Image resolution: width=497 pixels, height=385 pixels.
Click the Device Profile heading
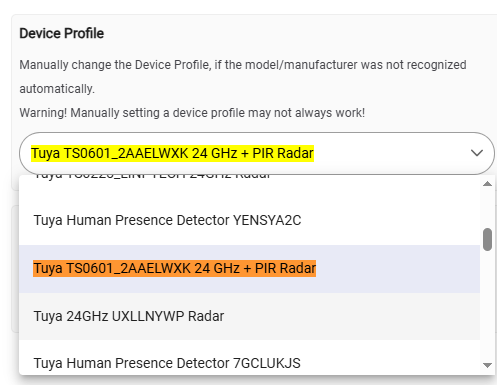pos(62,33)
